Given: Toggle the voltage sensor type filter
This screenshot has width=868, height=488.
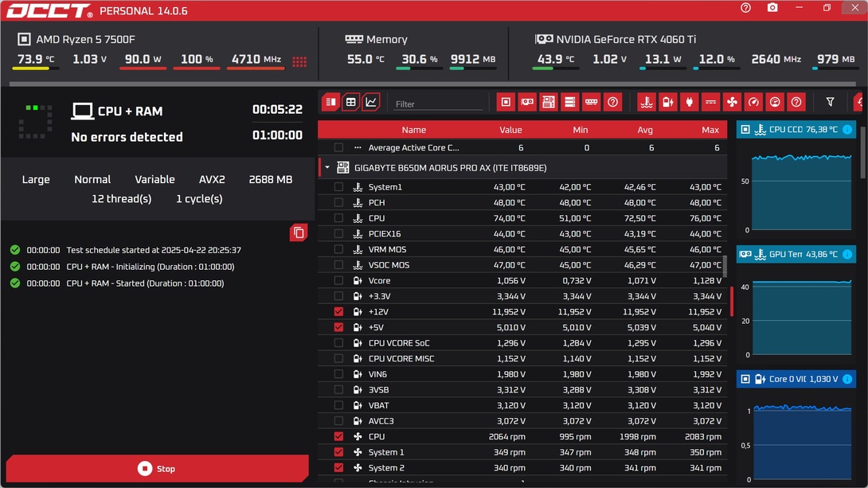Looking at the screenshot, I should 668,102.
